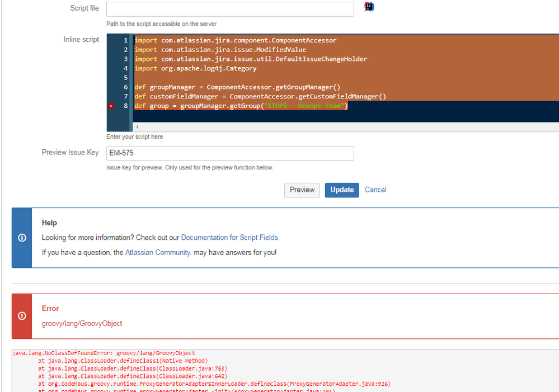Click the Update button

click(342, 190)
